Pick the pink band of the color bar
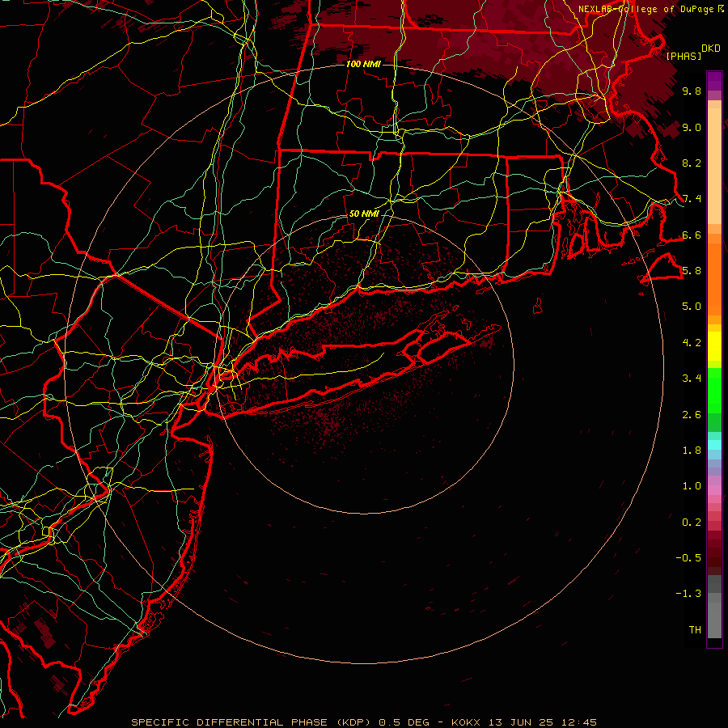This screenshot has width=728, height=728. [714, 490]
